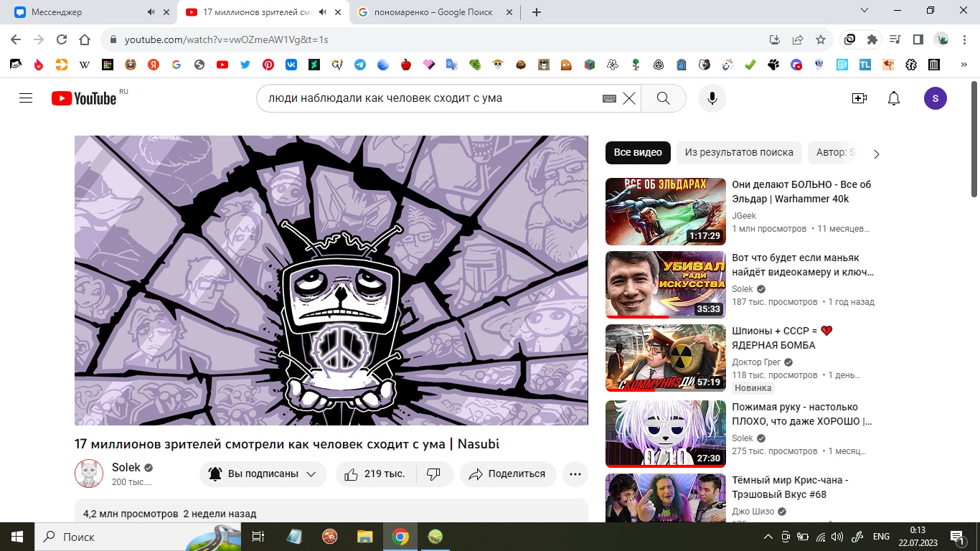Click the main video player

pos(331,281)
